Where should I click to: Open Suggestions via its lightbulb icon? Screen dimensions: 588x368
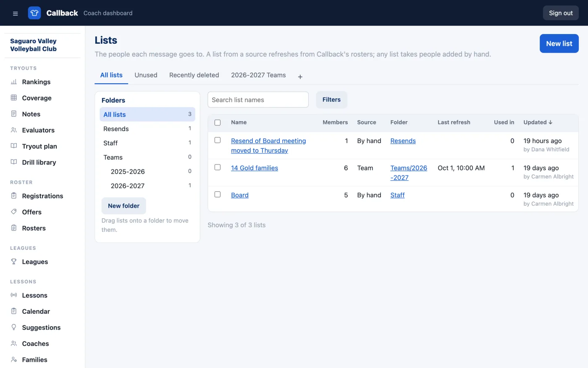[x=14, y=327]
